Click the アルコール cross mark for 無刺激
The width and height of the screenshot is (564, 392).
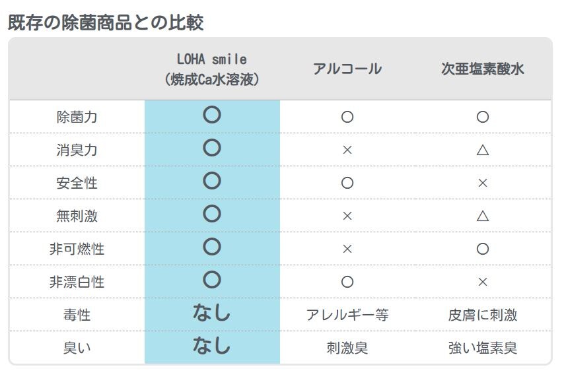347,216
